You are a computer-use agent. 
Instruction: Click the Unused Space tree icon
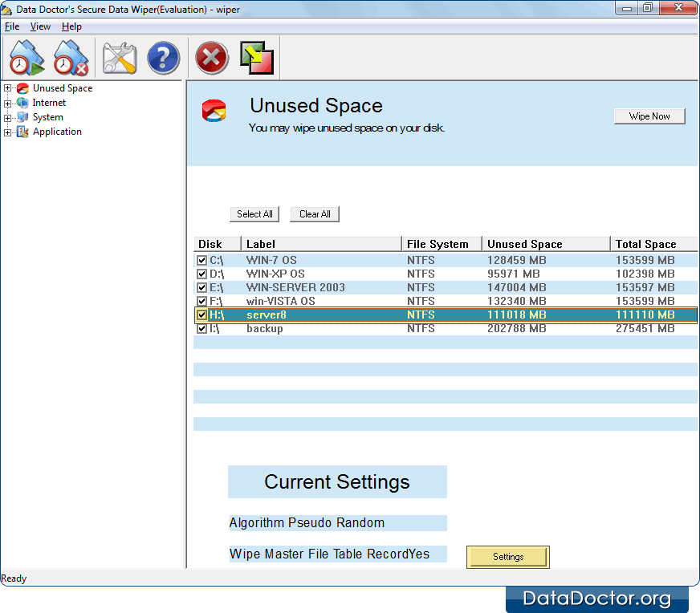pyautogui.click(x=22, y=88)
